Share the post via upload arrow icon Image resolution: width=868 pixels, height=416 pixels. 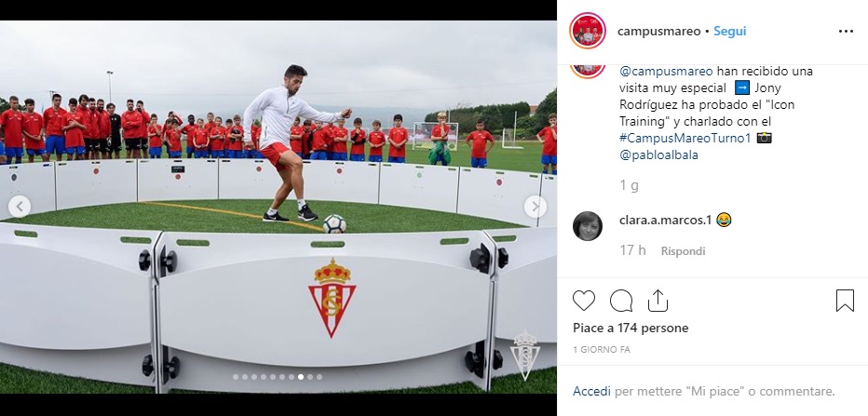(x=658, y=301)
